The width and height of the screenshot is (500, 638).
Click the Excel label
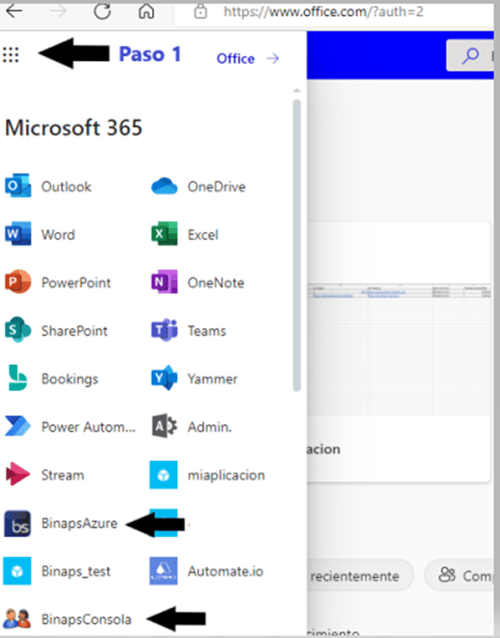(203, 235)
